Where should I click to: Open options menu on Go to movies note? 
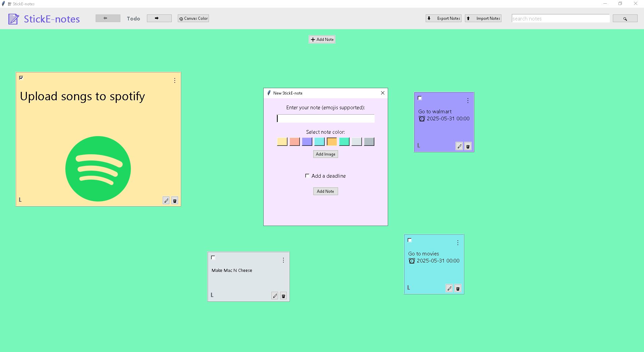pyautogui.click(x=458, y=243)
